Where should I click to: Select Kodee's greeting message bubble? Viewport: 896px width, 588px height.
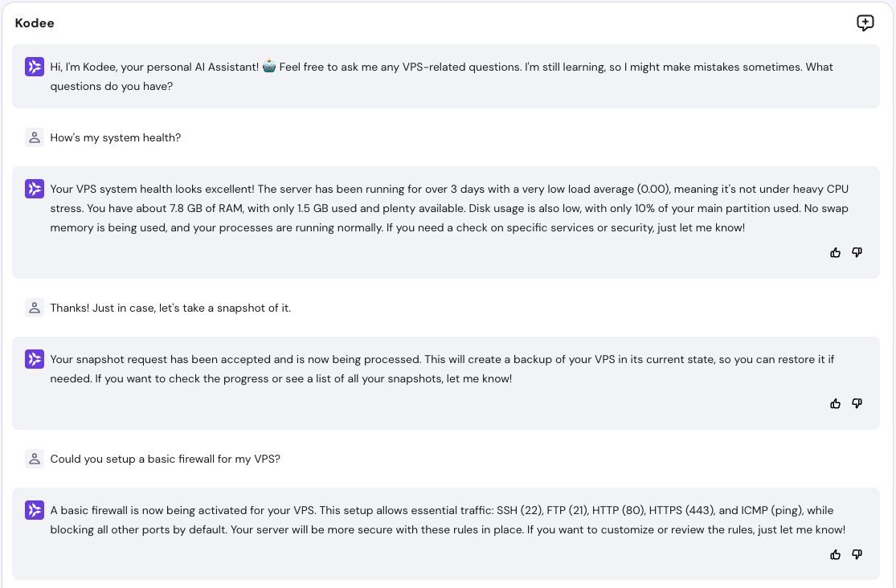click(x=441, y=76)
